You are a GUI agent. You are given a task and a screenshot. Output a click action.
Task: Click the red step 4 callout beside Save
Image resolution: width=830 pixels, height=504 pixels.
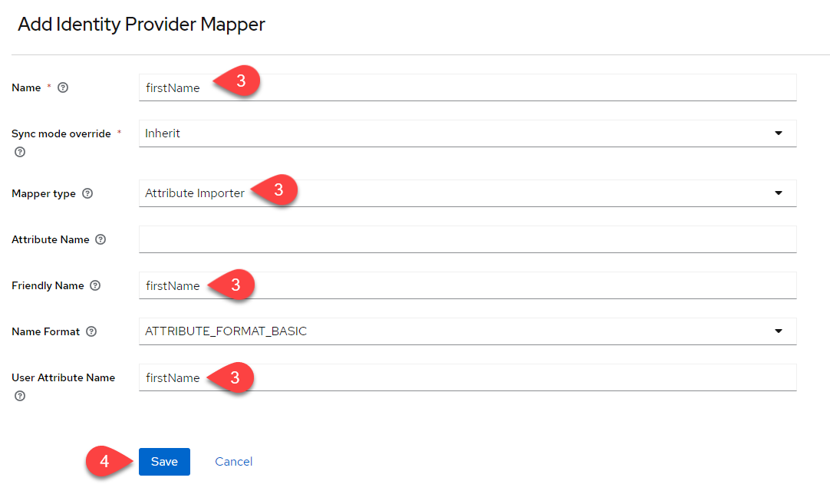[x=107, y=463]
